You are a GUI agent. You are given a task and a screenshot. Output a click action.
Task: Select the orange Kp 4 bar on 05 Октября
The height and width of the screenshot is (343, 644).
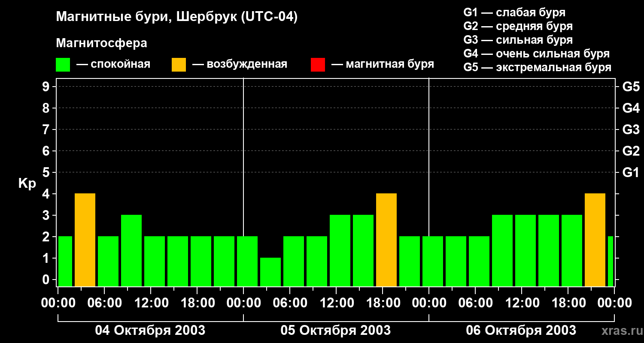click(x=386, y=240)
